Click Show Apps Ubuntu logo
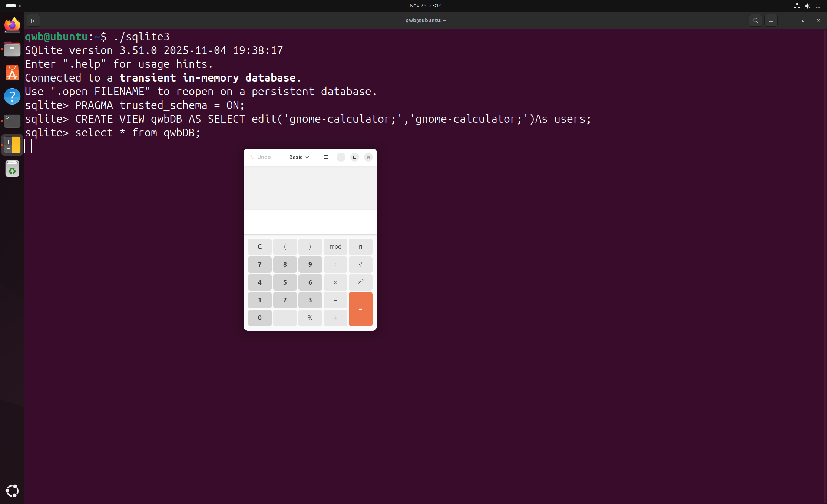Viewport: 827px width, 504px height. (12, 491)
